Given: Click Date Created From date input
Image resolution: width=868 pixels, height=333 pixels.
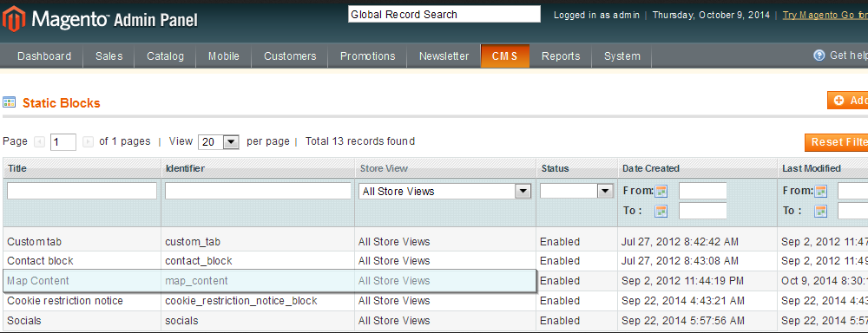Looking at the screenshot, I should [x=702, y=192].
